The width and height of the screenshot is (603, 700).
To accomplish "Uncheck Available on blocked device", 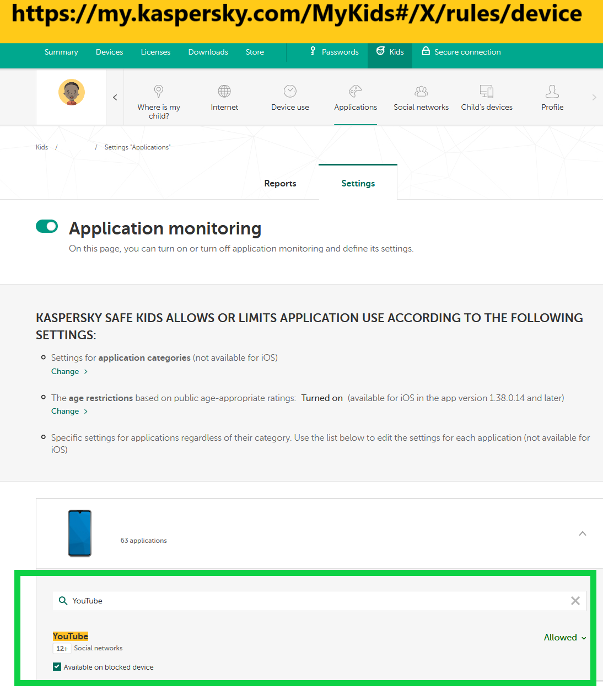I will [57, 666].
